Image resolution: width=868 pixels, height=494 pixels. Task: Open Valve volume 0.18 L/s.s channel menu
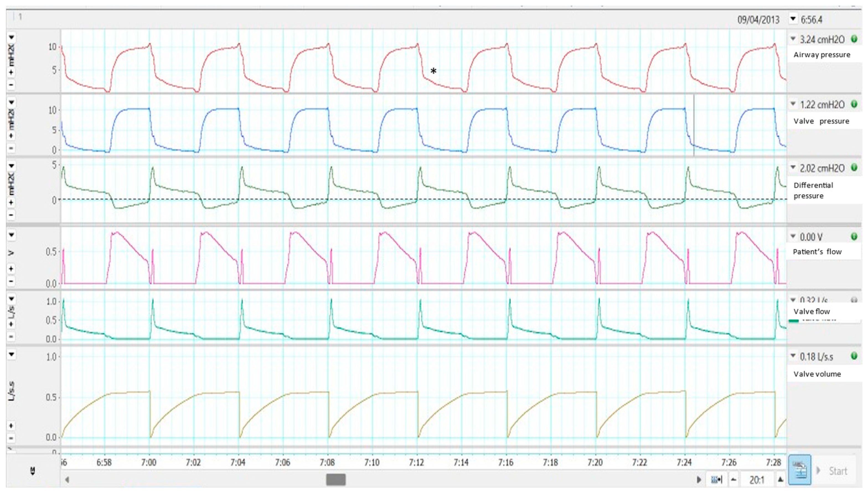click(x=793, y=356)
